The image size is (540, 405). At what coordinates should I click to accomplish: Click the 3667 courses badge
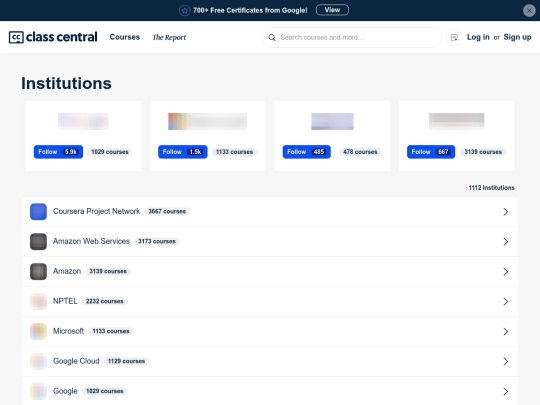(x=167, y=211)
